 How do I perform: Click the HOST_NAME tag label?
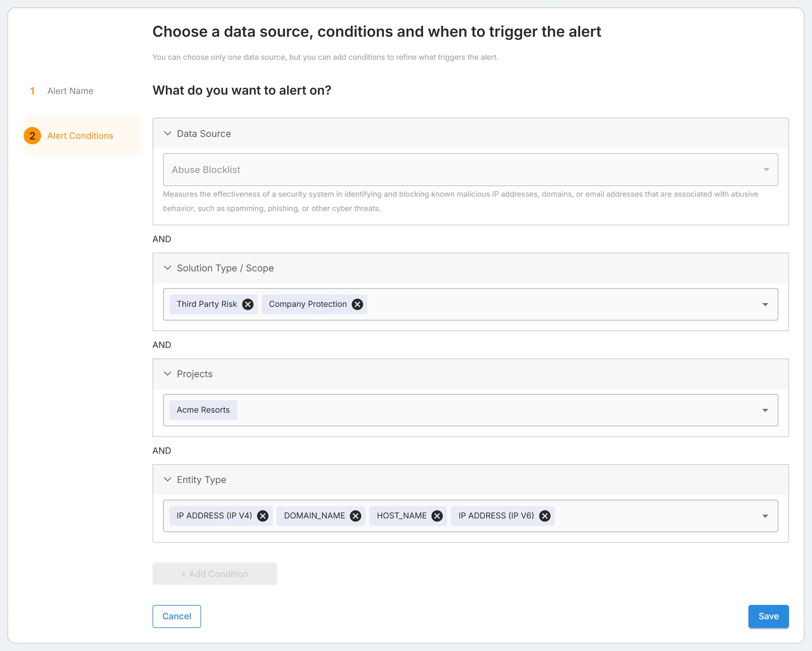(401, 516)
